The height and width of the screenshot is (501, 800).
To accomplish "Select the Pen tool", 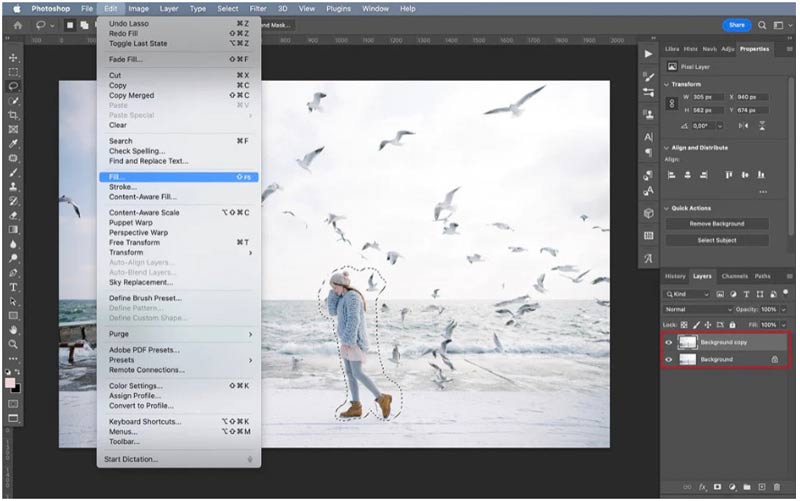I will [x=13, y=272].
